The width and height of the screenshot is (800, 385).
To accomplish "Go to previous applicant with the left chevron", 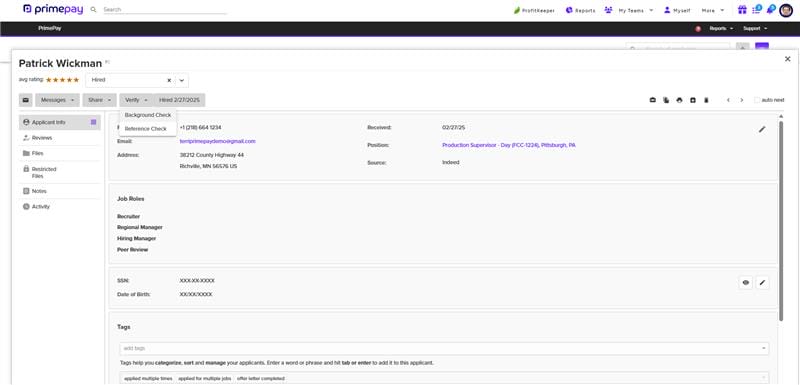I will click(728, 100).
